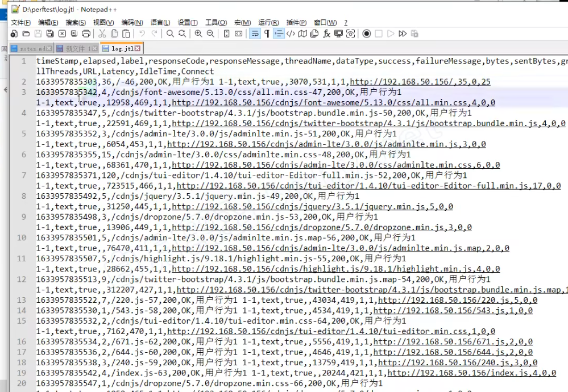
Task: Click the Copy toolbar icon
Action: pos(114,34)
